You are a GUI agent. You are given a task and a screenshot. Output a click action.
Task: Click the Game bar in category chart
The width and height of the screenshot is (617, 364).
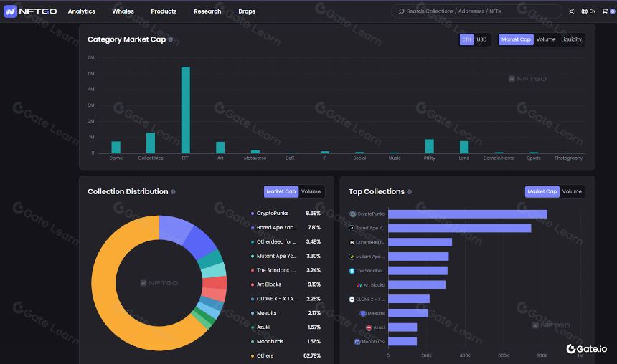tap(116, 148)
